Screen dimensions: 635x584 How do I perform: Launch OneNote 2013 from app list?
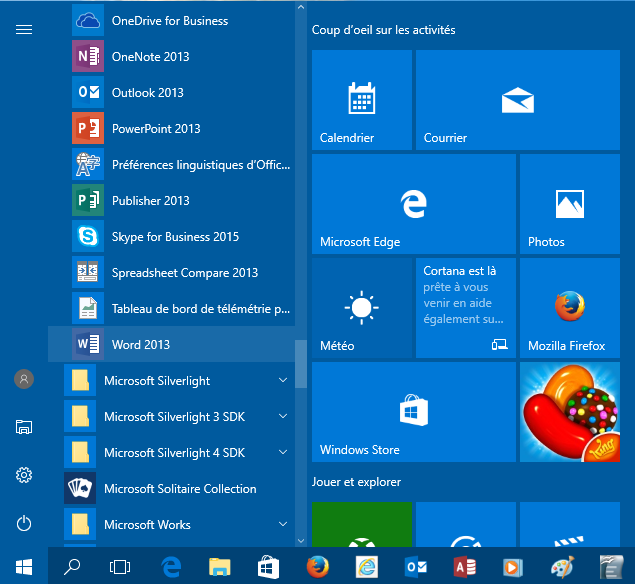(x=171, y=57)
